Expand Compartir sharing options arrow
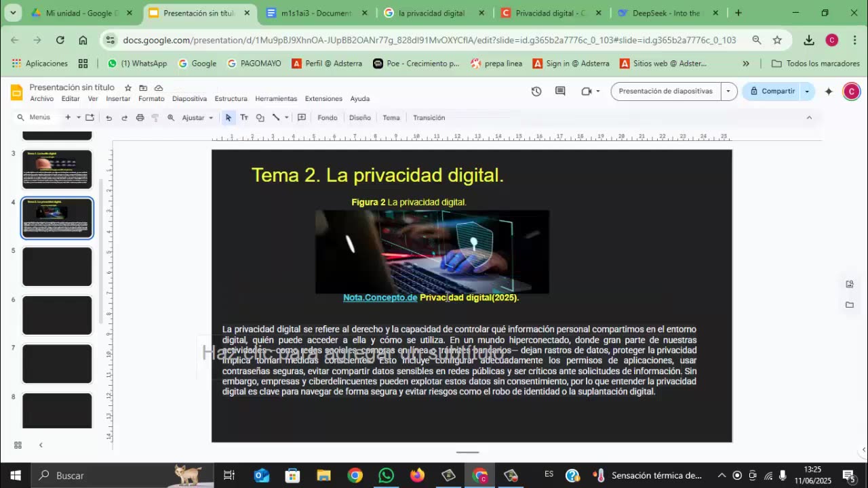 click(807, 91)
